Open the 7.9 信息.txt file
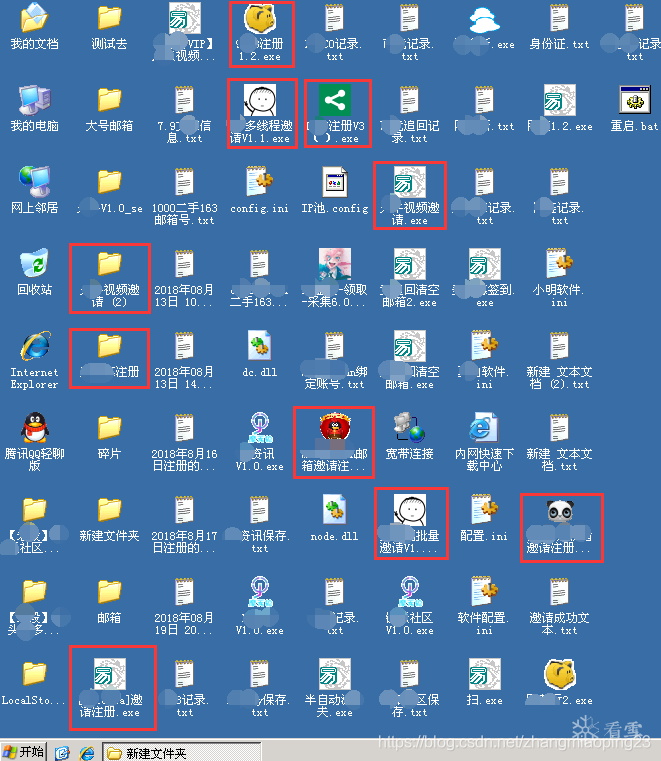 point(184,115)
